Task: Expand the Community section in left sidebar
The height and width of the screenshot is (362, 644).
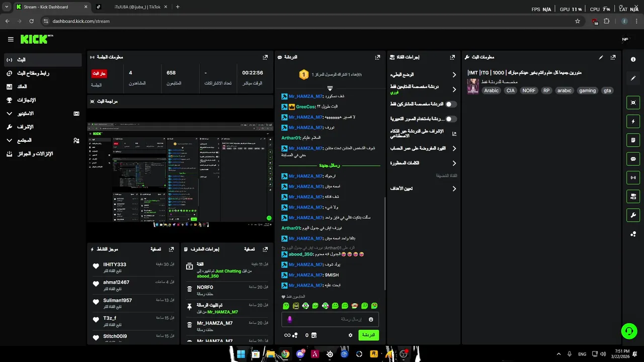Action: (43, 140)
